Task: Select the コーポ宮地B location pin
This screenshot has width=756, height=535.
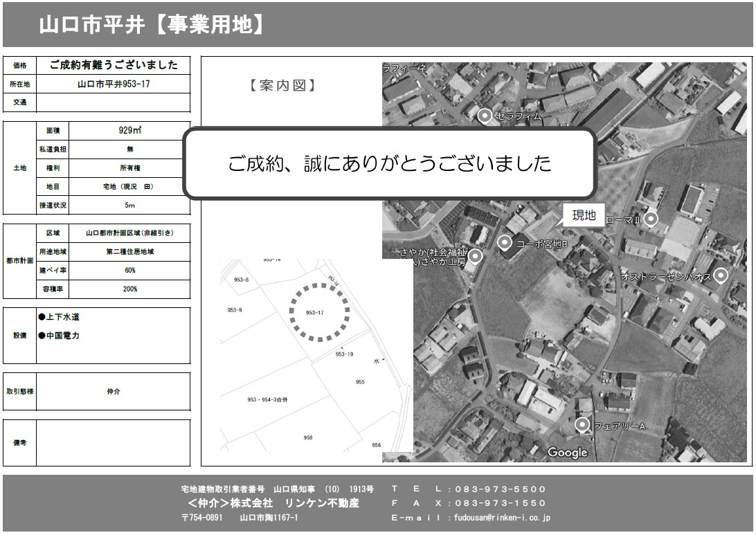Action: (x=505, y=242)
